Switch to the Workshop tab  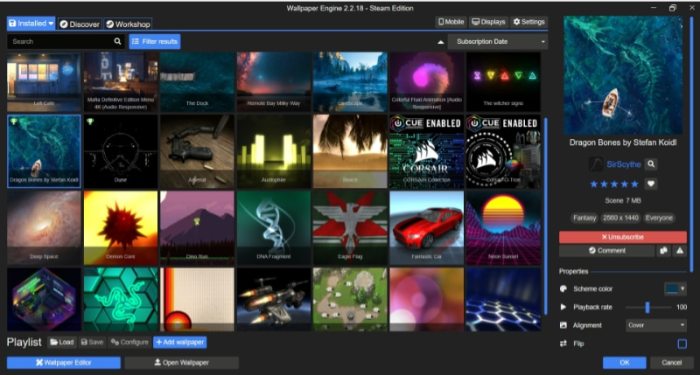[128, 24]
